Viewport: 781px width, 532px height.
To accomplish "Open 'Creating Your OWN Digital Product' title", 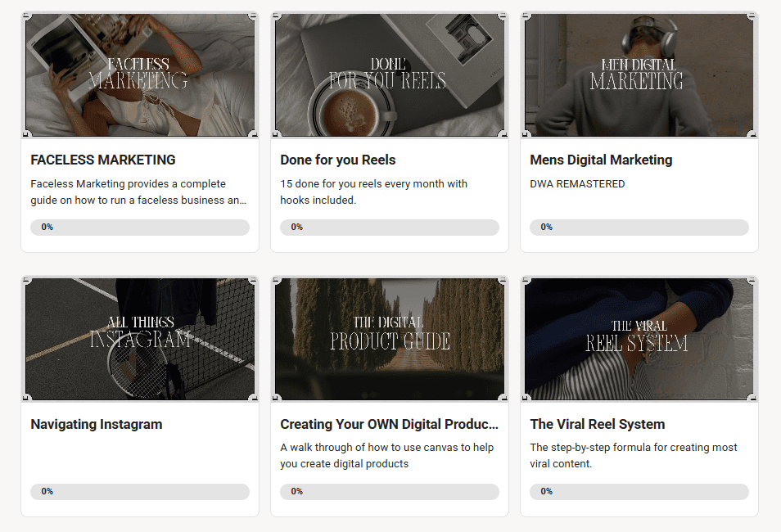I will point(389,424).
